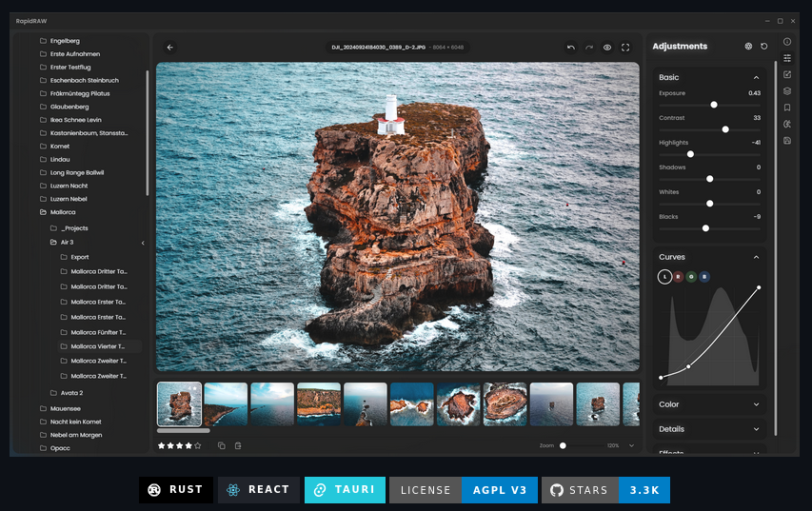Reset adjustments with the circular arrow icon

pyautogui.click(x=763, y=46)
